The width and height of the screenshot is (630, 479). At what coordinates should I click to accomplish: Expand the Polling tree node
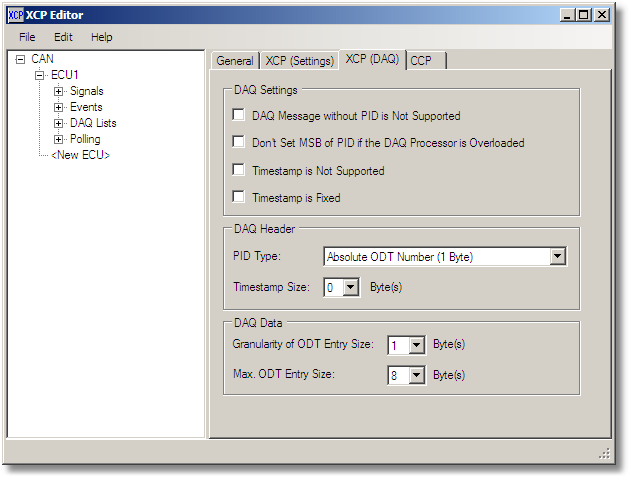click(x=59, y=139)
